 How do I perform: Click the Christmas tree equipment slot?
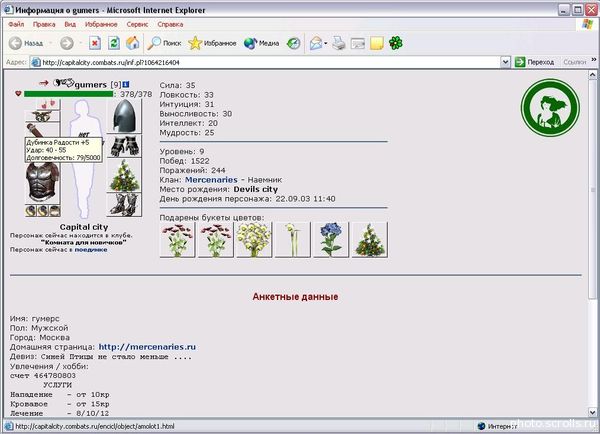click(x=124, y=175)
